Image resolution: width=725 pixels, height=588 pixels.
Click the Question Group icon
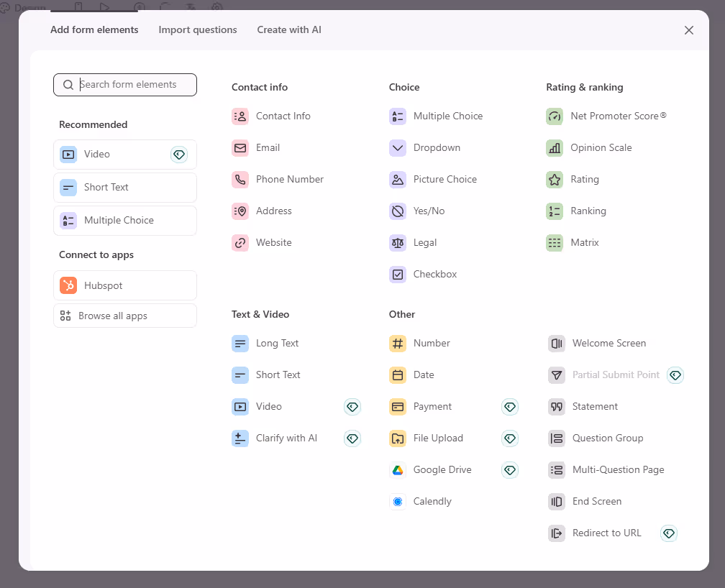pyautogui.click(x=557, y=438)
